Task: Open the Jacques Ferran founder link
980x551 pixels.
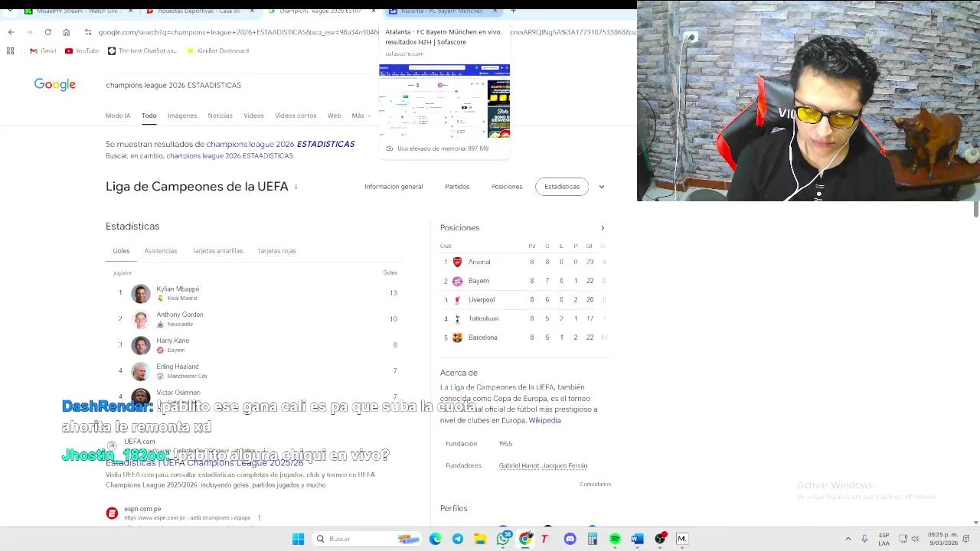Action: tap(565, 466)
